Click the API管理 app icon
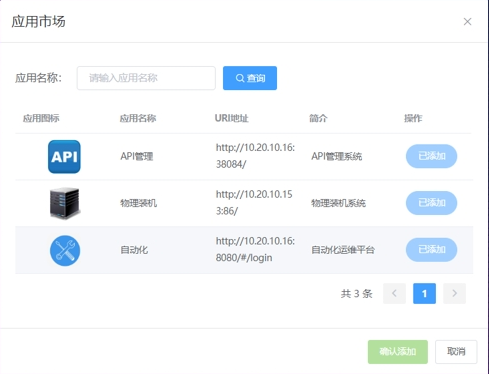This screenshot has height=374, width=489. [64, 157]
